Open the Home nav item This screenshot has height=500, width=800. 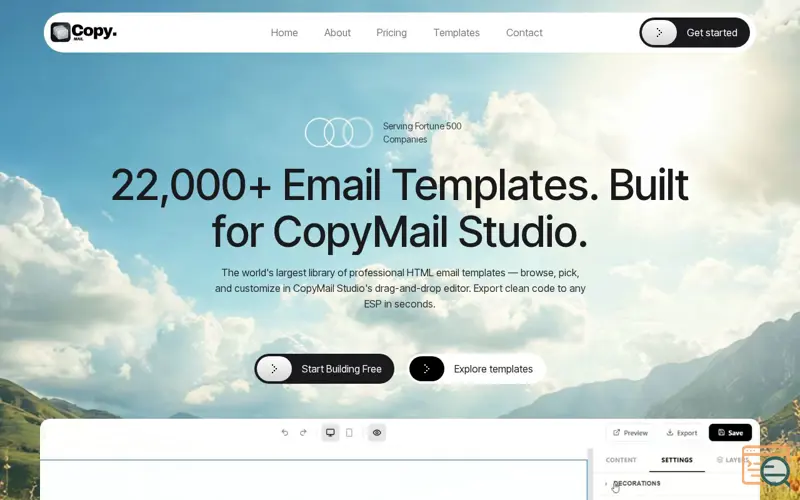pyautogui.click(x=284, y=33)
